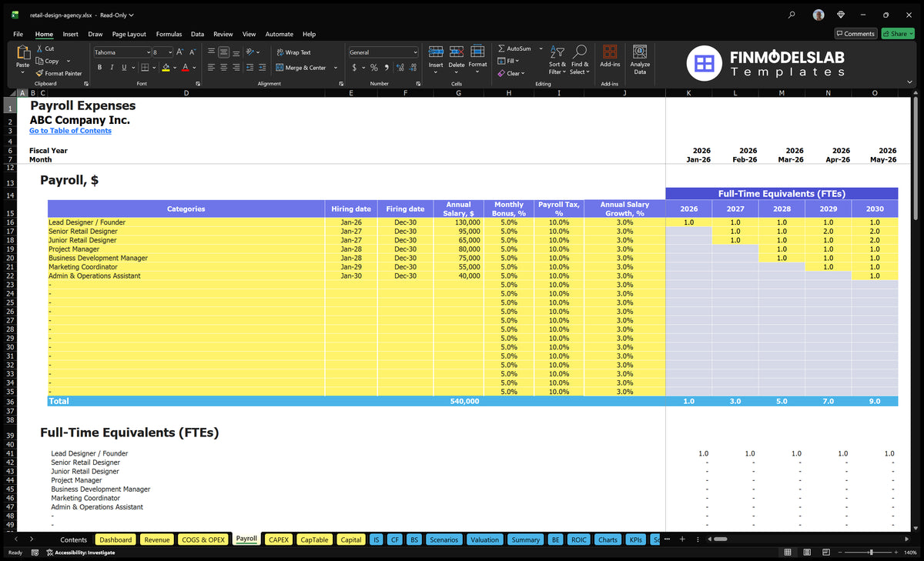Click the Increase Indent icon
The image size is (924, 561).
[x=264, y=68]
